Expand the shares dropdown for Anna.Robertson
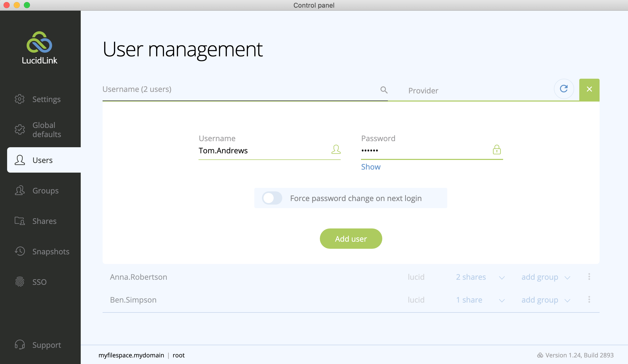The width and height of the screenshot is (628, 364). point(502,277)
